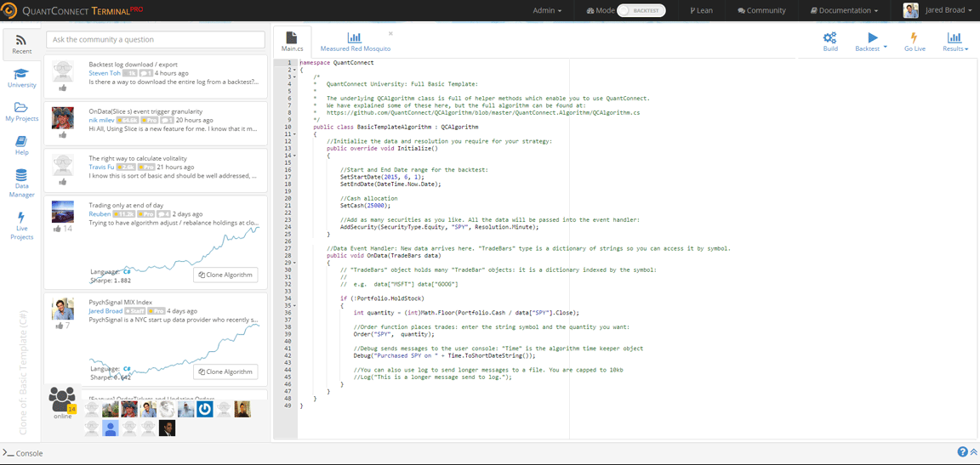Image resolution: width=980 pixels, height=465 pixels.
Task: Open the Recent feed in the sidebar
Action: [21, 44]
